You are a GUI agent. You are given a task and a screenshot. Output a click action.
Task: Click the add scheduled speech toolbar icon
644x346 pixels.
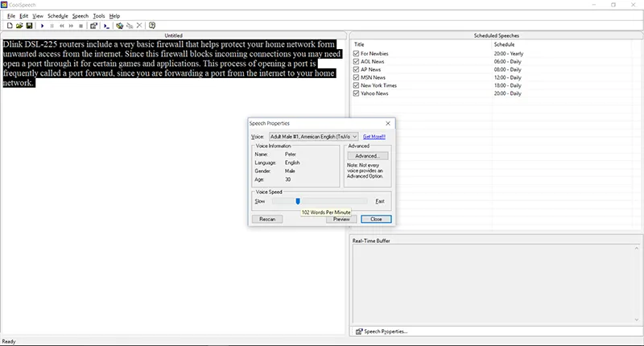120,26
